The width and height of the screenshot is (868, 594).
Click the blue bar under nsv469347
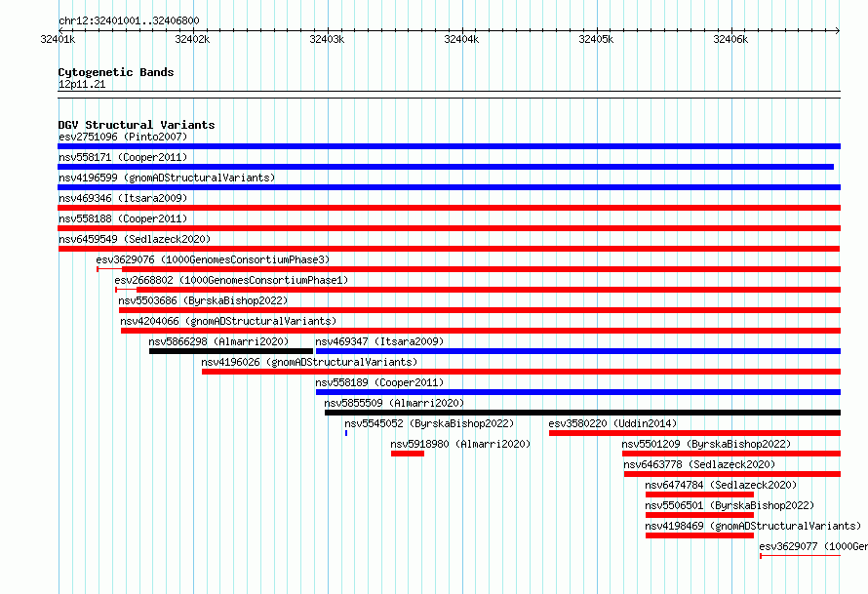pyautogui.click(x=578, y=351)
